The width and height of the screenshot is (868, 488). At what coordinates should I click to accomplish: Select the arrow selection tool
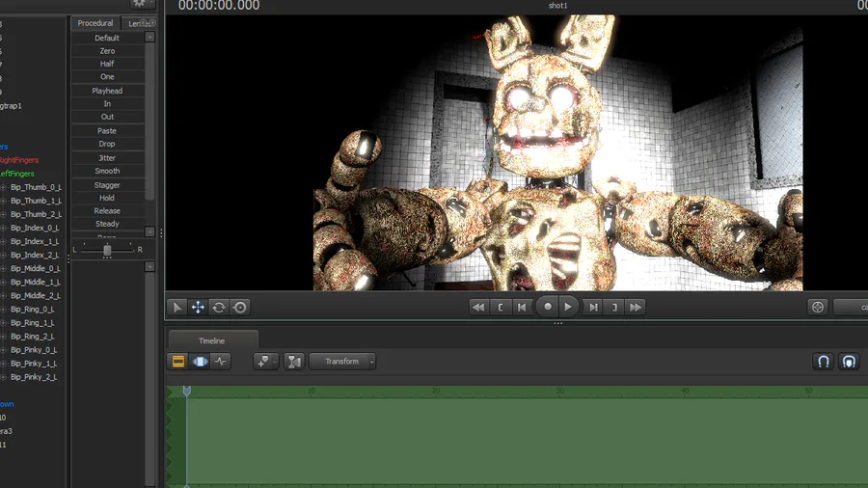pos(177,307)
